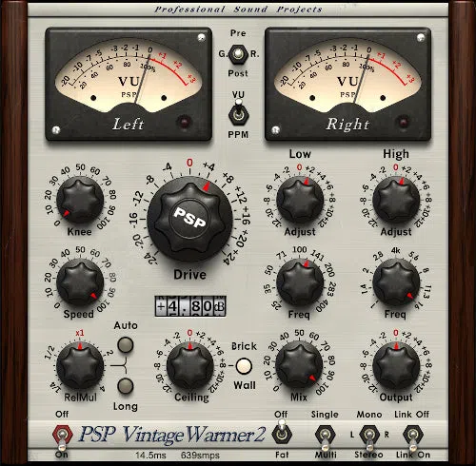Click the Right VU meter

point(347,85)
